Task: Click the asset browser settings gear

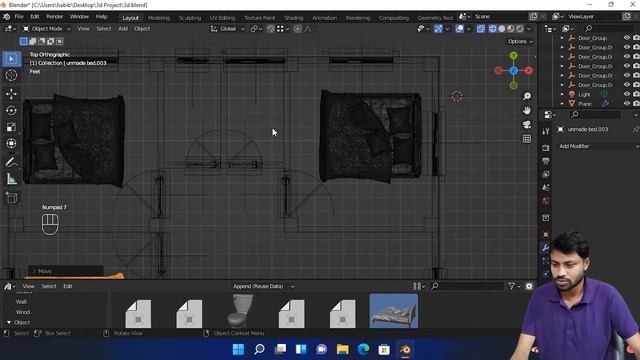Action: coord(529,287)
